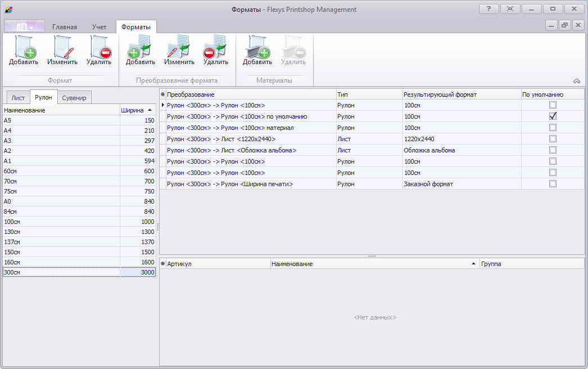Tick the default checkbox on the first row
This screenshot has width=588, height=369.
553,105
